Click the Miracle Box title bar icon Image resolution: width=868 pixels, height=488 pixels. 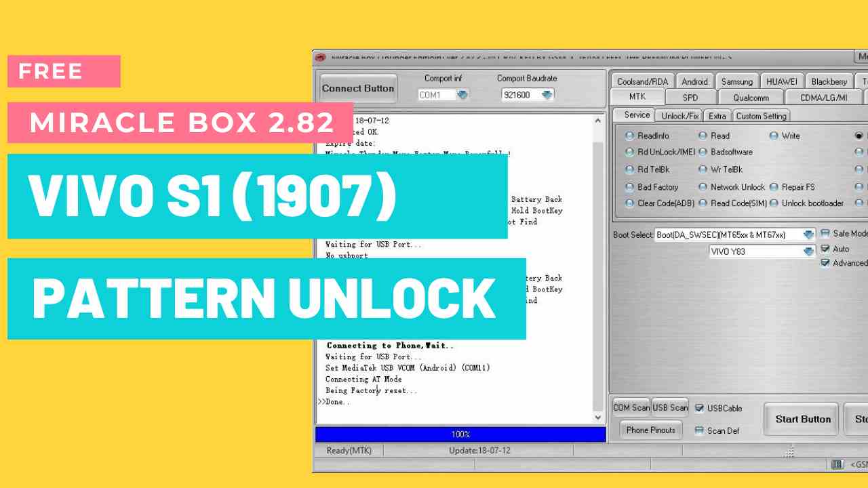click(x=321, y=57)
